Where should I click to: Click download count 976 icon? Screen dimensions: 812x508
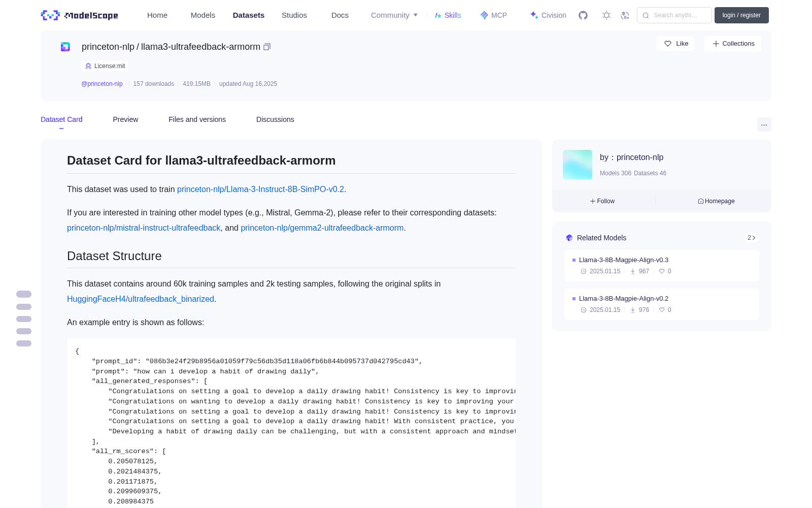click(x=633, y=310)
